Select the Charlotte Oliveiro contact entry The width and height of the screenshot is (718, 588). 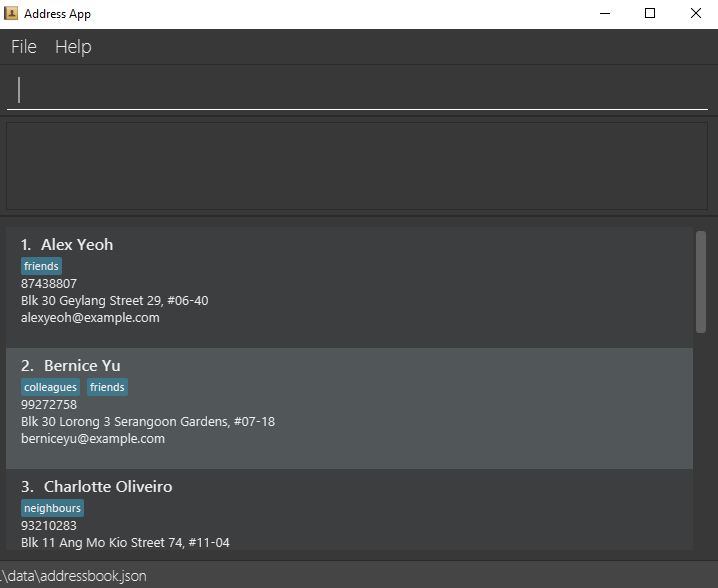coord(350,510)
